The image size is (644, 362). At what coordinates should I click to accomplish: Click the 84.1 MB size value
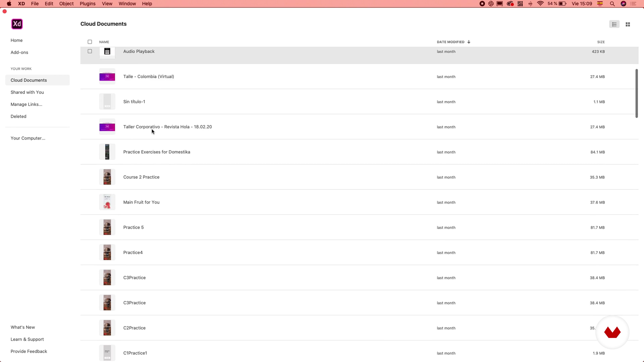pos(598,152)
